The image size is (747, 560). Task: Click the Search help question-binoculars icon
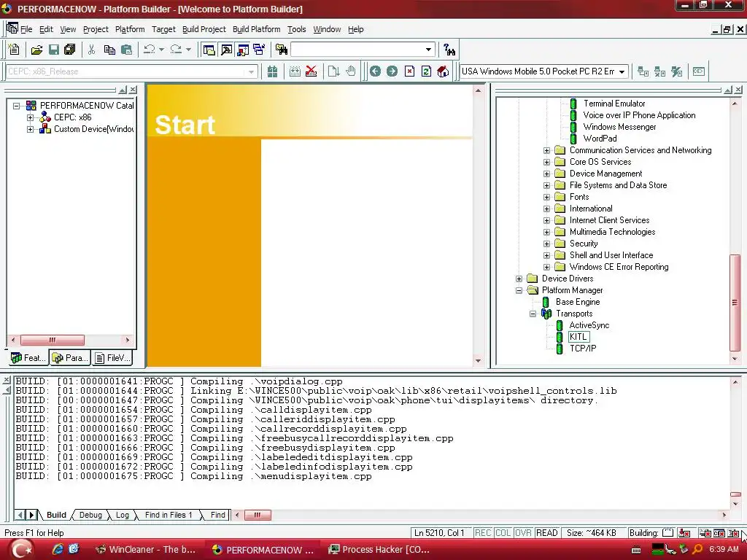click(449, 50)
